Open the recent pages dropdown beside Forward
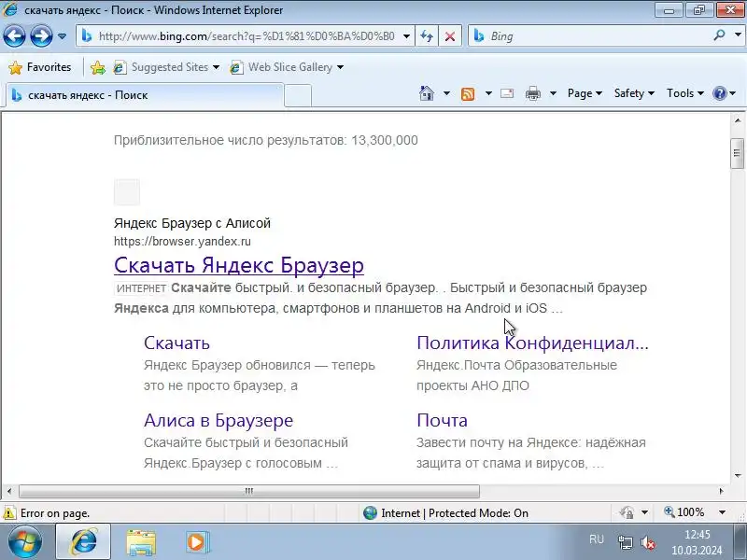 tap(62, 36)
